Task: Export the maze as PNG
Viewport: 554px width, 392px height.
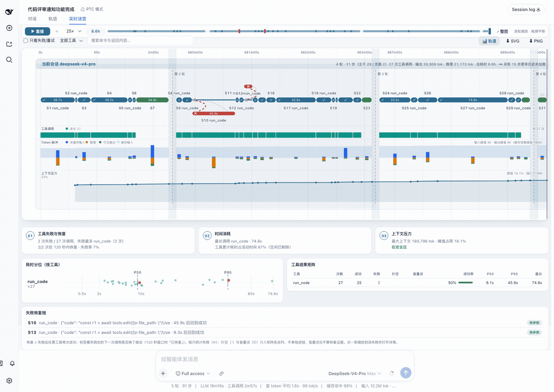Action: tap(536, 41)
